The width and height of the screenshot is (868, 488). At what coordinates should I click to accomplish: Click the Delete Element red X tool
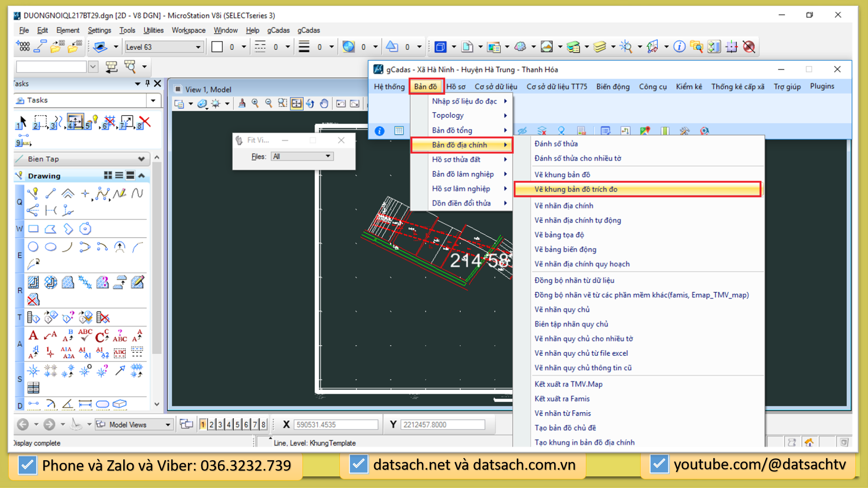(x=145, y=122)
